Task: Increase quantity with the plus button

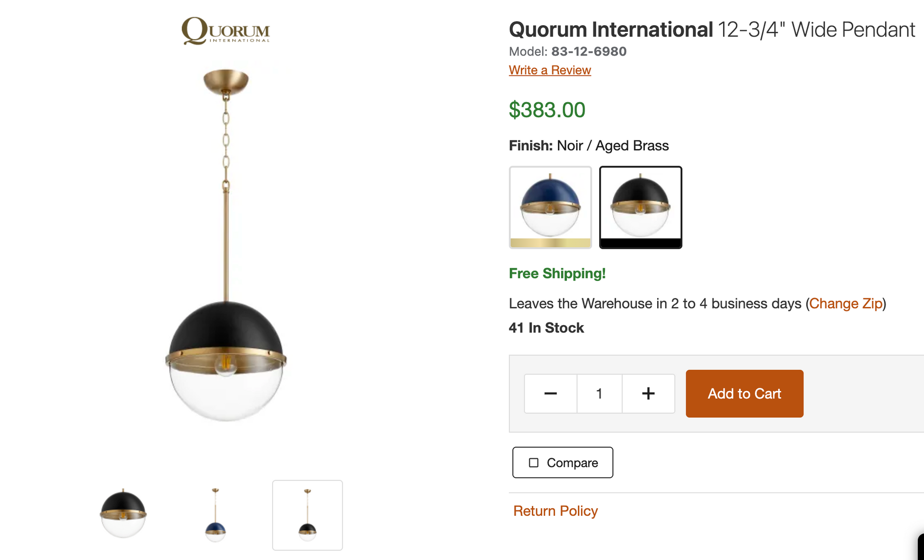Action: point(648,393)
